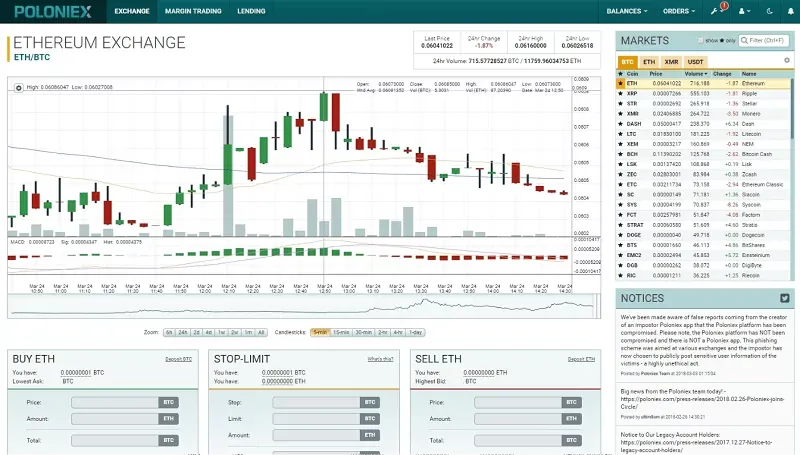This screenshot has width=800, height=455.
Task: Set chart zoom to 24h
Action: (183, 333)
